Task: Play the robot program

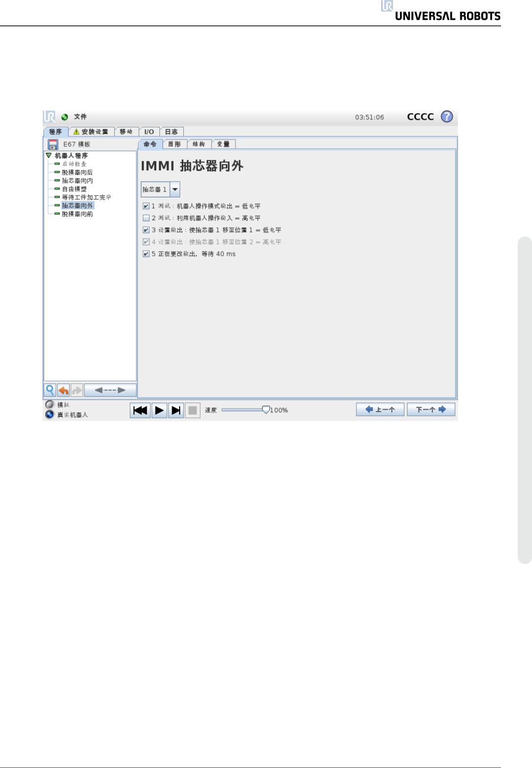Action: 159,410
